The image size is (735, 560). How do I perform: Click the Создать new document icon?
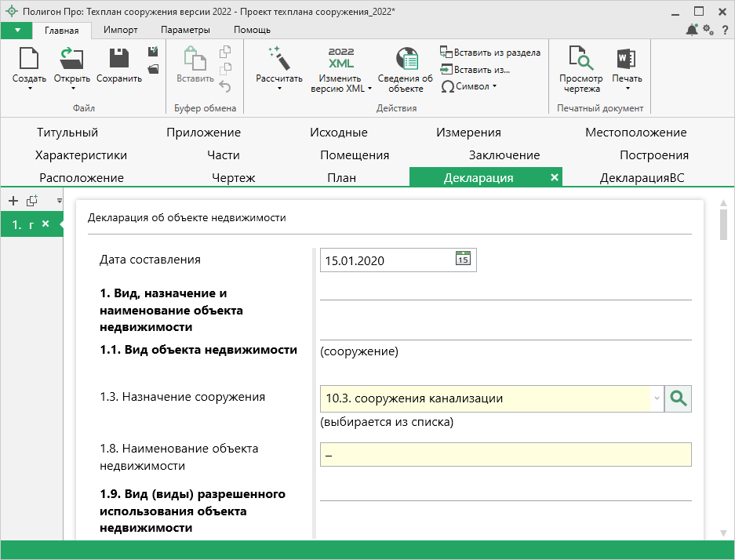(x=29, y=60)
